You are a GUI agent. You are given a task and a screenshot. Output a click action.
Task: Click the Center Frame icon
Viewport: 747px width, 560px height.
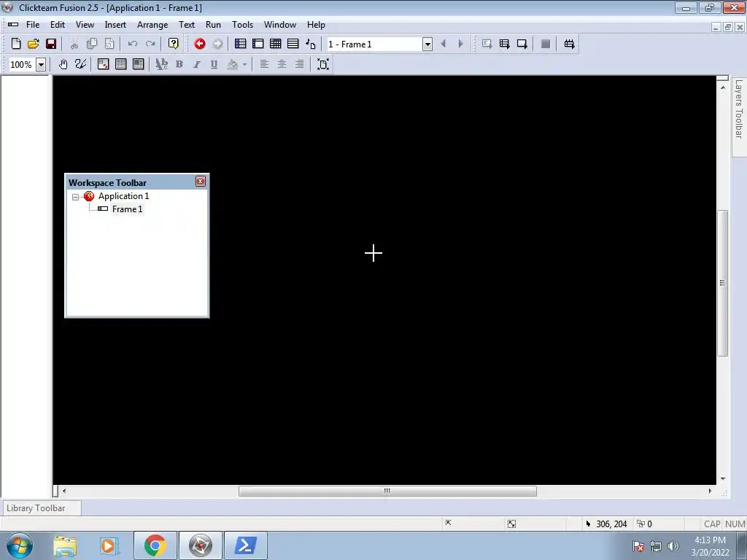pos(323,64)
